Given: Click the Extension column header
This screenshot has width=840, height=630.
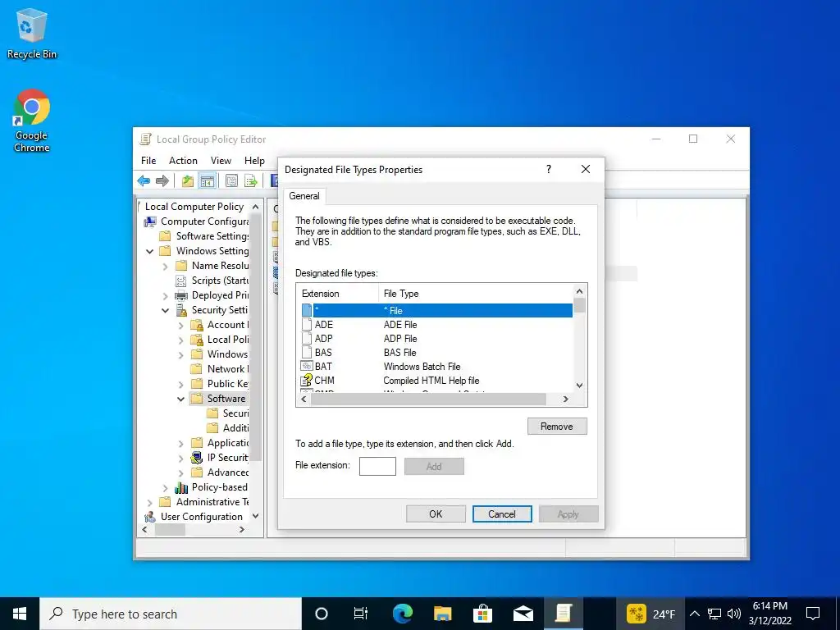Looking at the screenshot, I should [x=337, y=294].
